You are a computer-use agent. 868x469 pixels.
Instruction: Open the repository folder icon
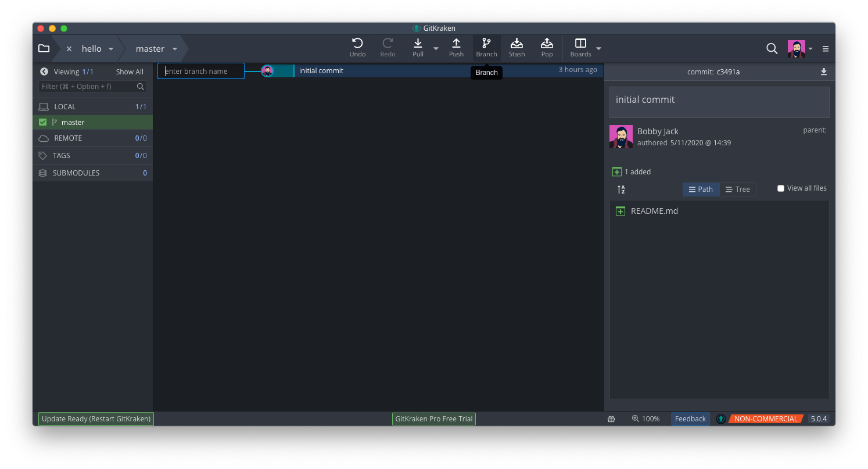click(44, 48)
